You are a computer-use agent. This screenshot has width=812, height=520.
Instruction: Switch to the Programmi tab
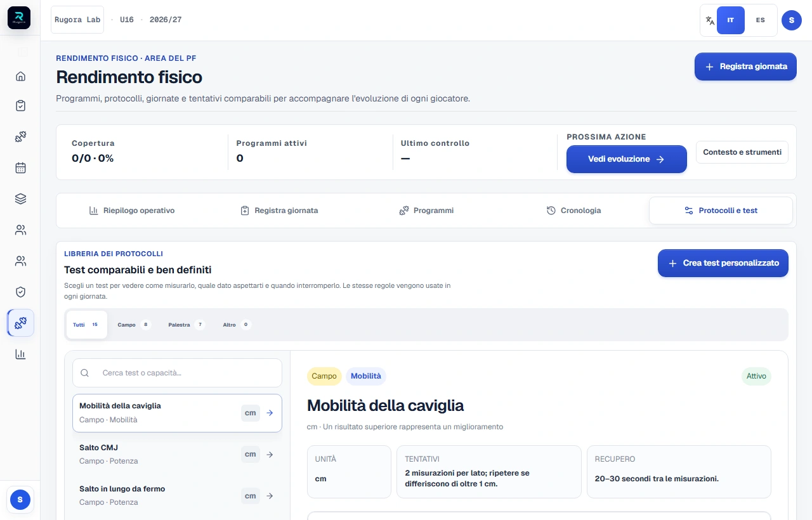pos(426,211)
